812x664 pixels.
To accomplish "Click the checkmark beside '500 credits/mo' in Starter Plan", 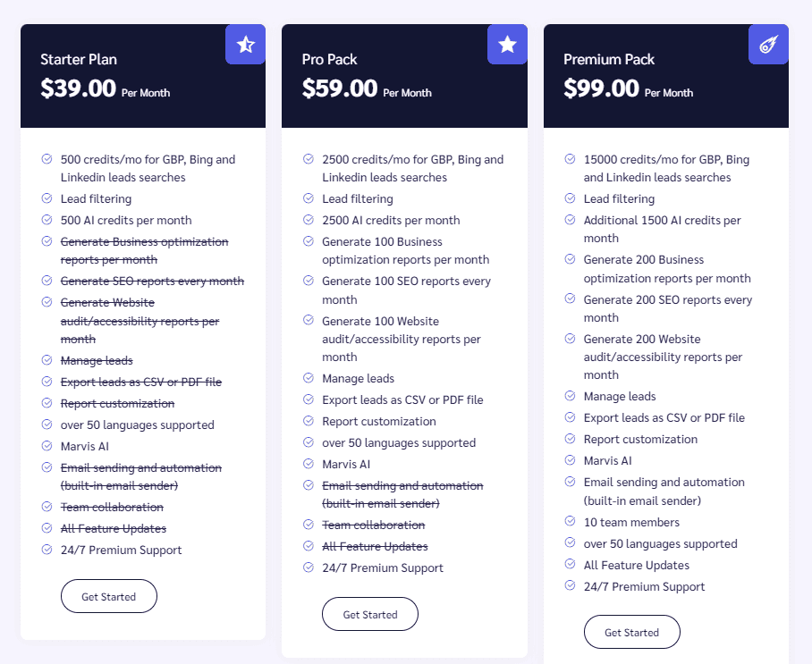I will pyautogui.click(x=45, y=159).
